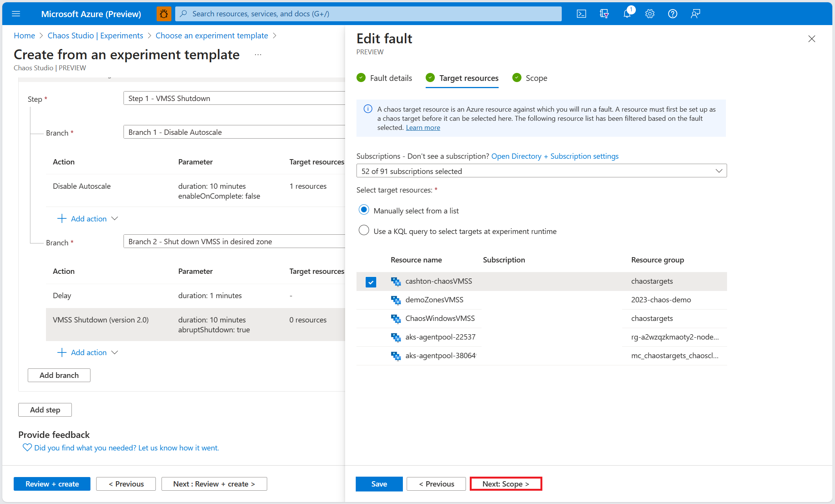Click the demoZonesVMSS resource icon
The height and width of the screenshot is (504, 835).
pos(396,300)
